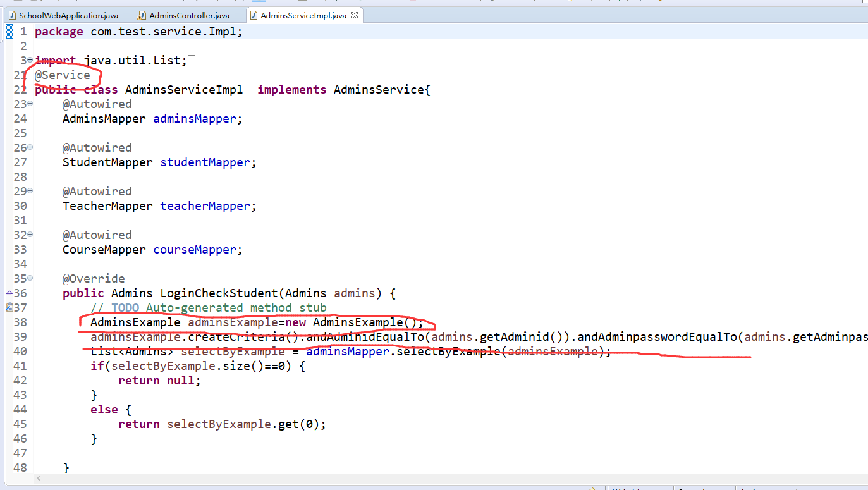Click the @Service annotation

point(63,75)
